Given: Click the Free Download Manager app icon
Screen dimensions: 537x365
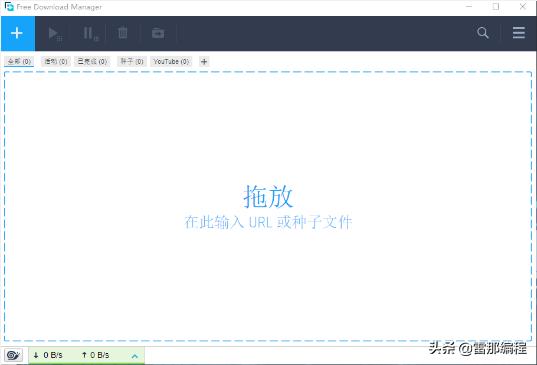Looking at the screenshot, I should point(9,7).
